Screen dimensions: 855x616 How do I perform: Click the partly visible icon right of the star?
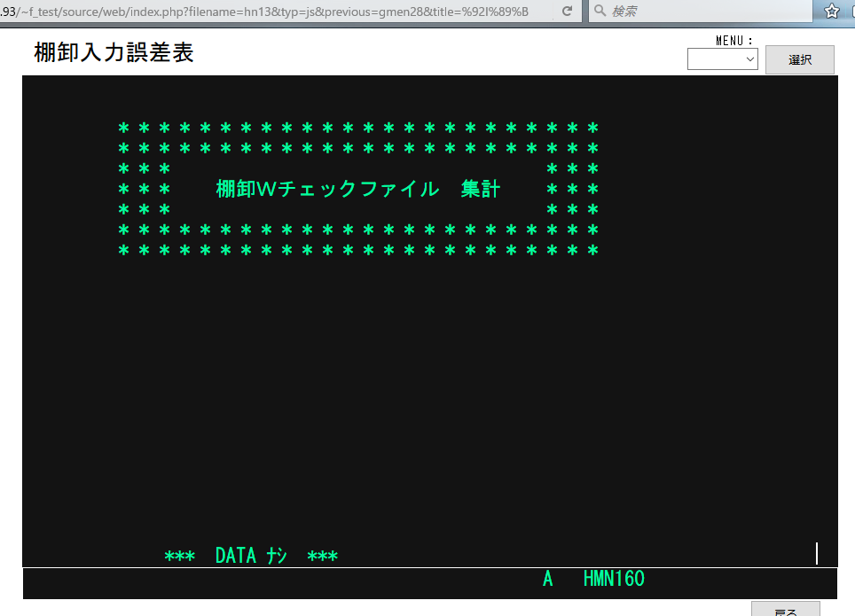coord(851,12)
